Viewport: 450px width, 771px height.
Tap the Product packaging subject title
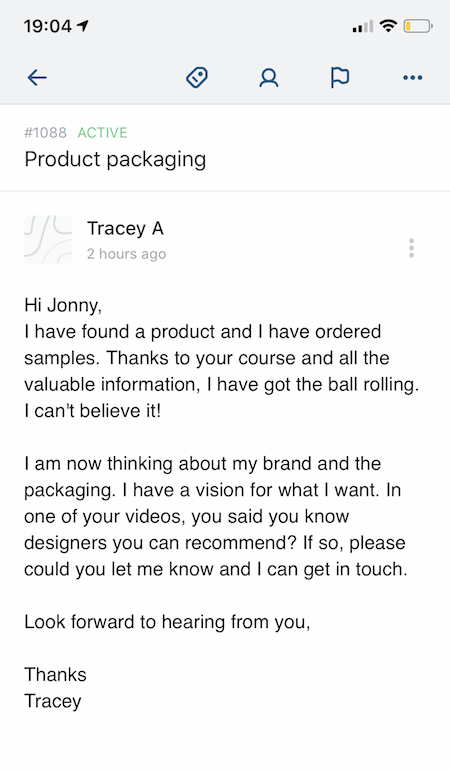pos(115,160)
